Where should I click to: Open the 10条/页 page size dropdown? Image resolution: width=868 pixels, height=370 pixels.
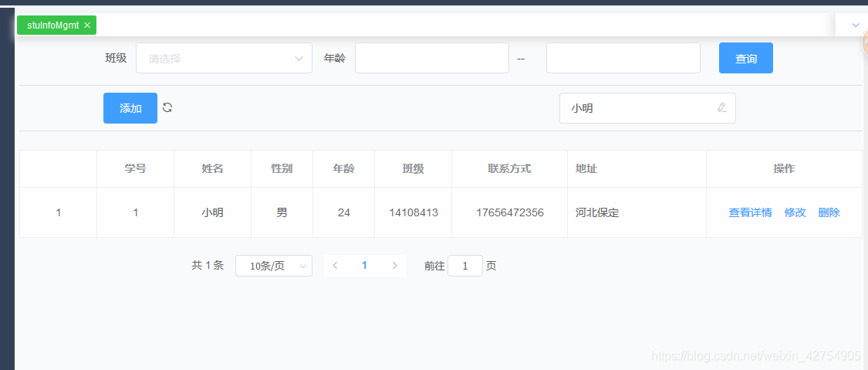[x=274, y=266]
